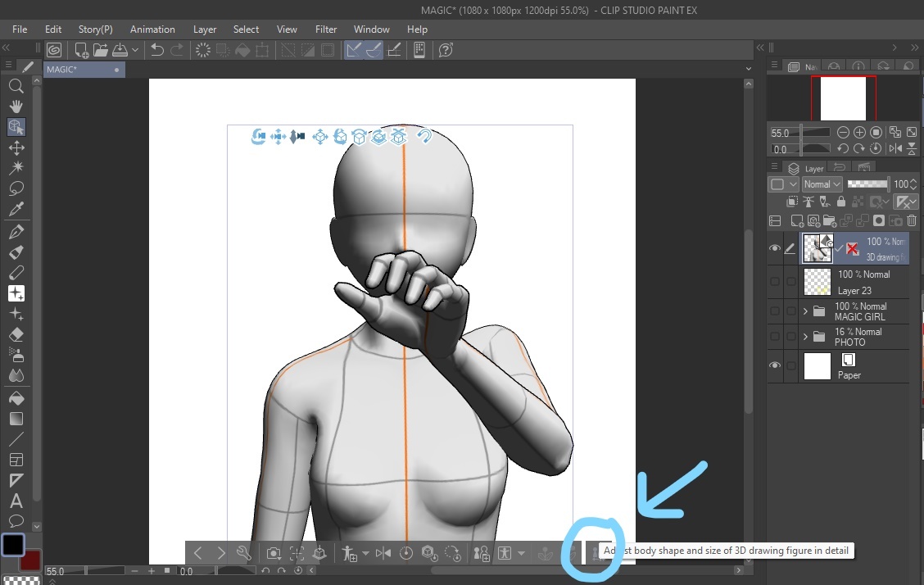924x585 pixels.
Task: Open the Normal blending mode dropdown
Action: 822,184
